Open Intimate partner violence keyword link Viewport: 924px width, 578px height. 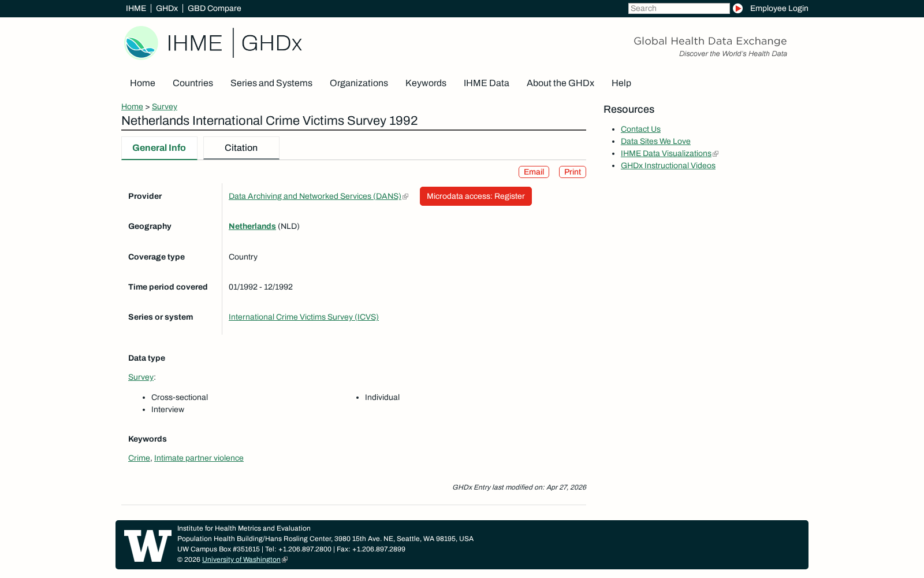click(199, 458)
